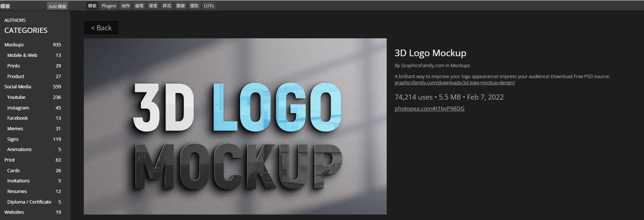This screenshot has height=220, width=644.
Task: Select the Memes category
Action: tap(15, 129)
